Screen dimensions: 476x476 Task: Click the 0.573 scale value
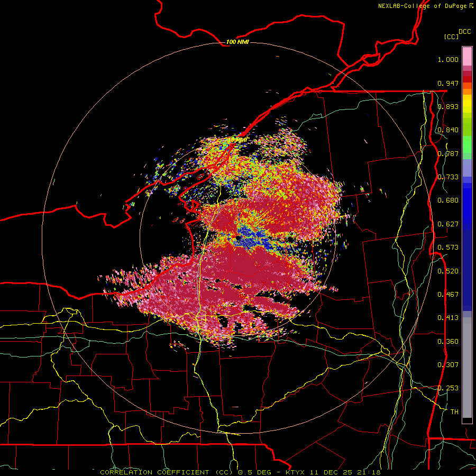(448, 248)
